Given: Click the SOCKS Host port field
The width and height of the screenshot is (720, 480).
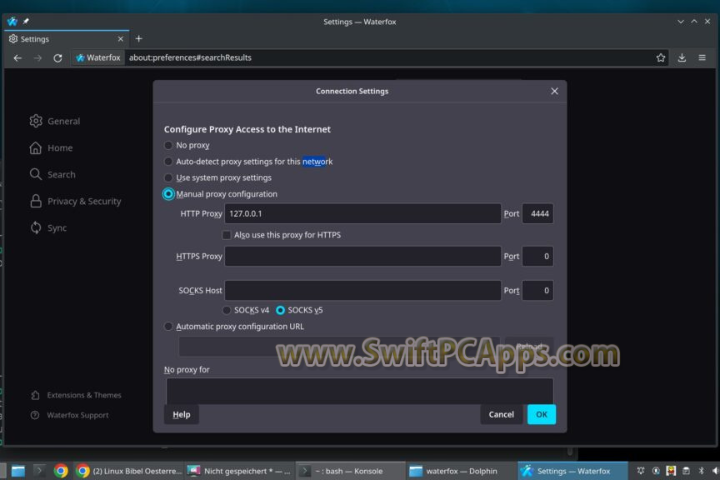Looking at the screenshot, I should pyautogui.click(x=538, y=290).
